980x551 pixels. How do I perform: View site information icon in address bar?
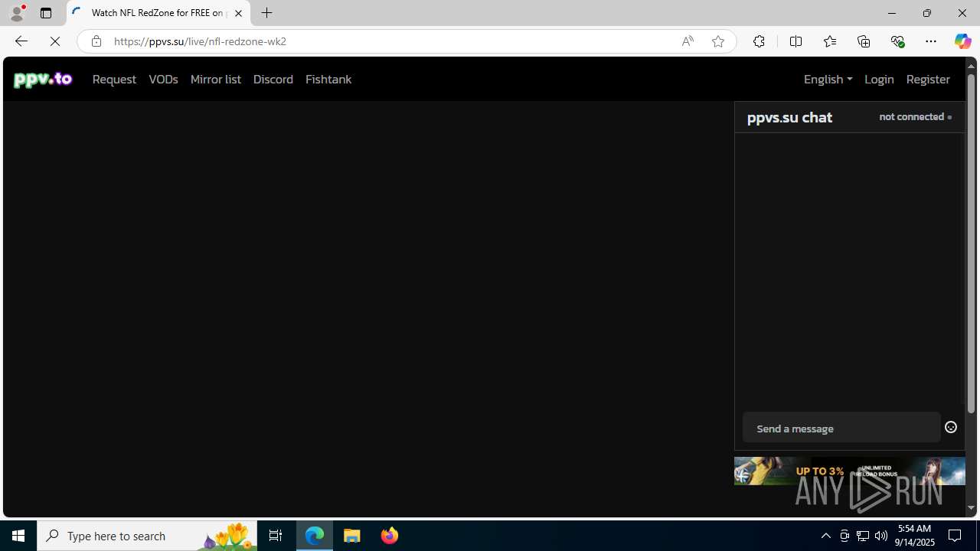tap(96, 41)
